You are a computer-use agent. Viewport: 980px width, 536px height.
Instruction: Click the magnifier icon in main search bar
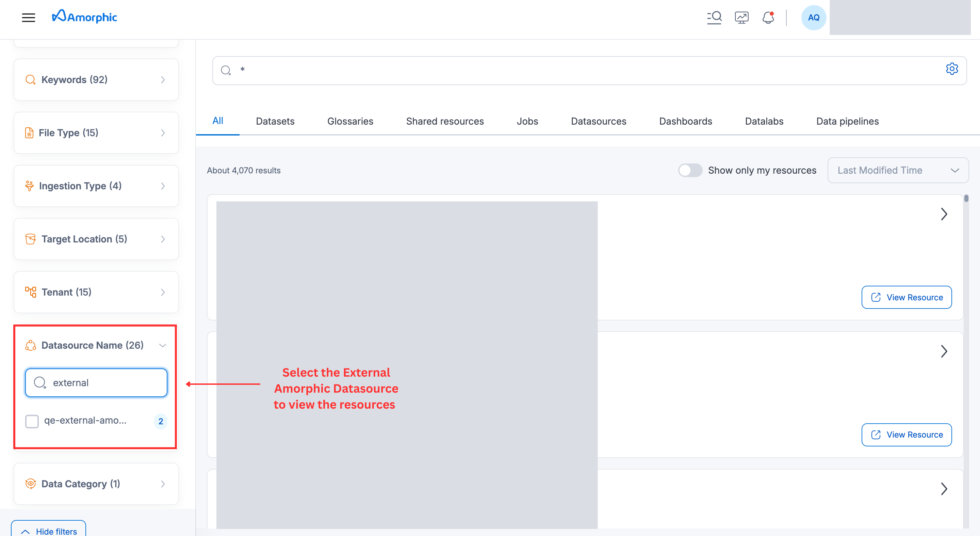[x=226, y=70]
